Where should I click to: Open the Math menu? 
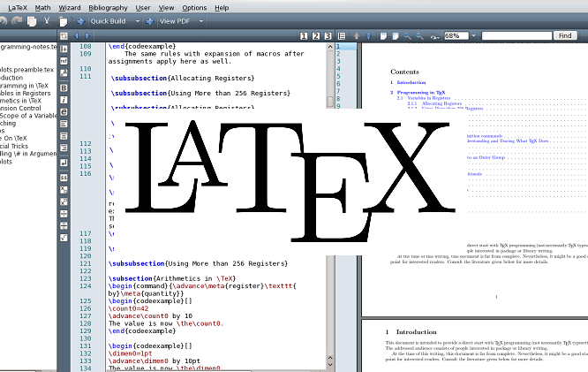click(x=42, y=7)
